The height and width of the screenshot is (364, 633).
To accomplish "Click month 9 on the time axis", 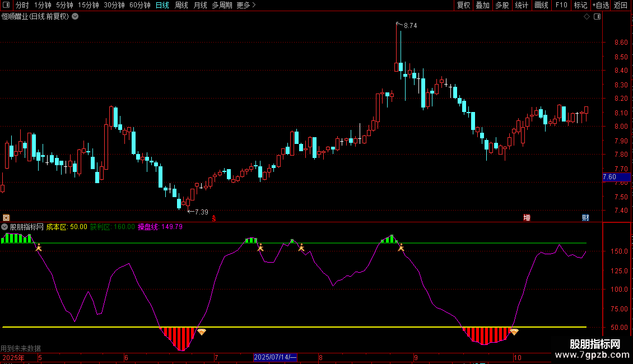I will point(416,357).
